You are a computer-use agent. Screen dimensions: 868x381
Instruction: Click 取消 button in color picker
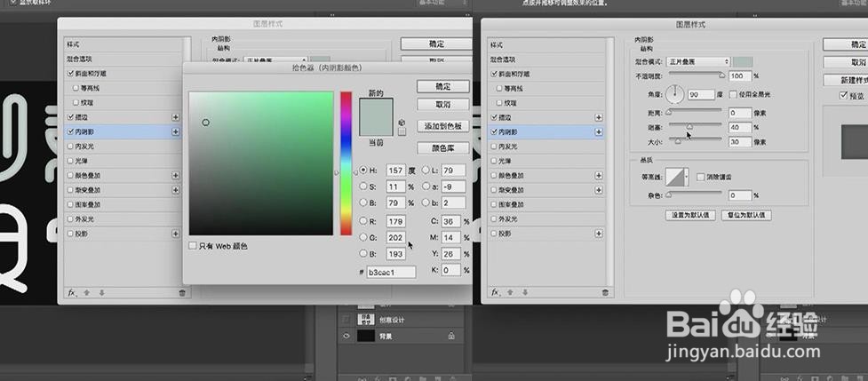442,105
